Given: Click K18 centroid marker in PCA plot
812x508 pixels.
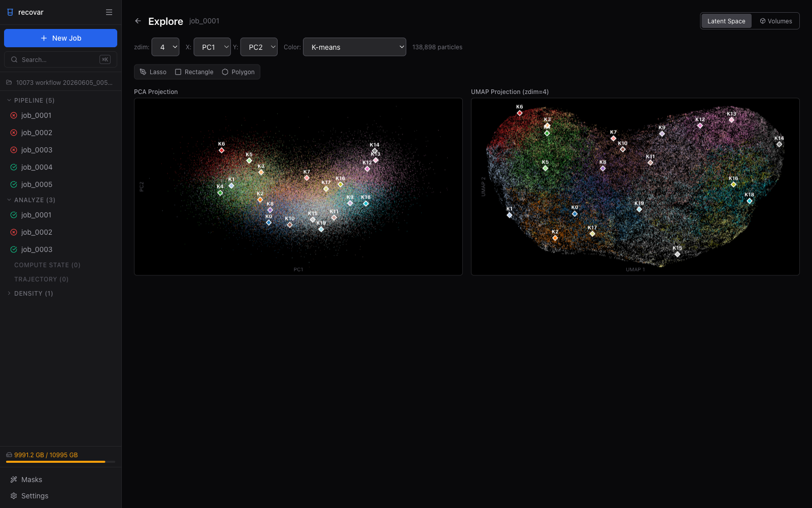Looking at the screenshot, I should [x=366, y=203].
